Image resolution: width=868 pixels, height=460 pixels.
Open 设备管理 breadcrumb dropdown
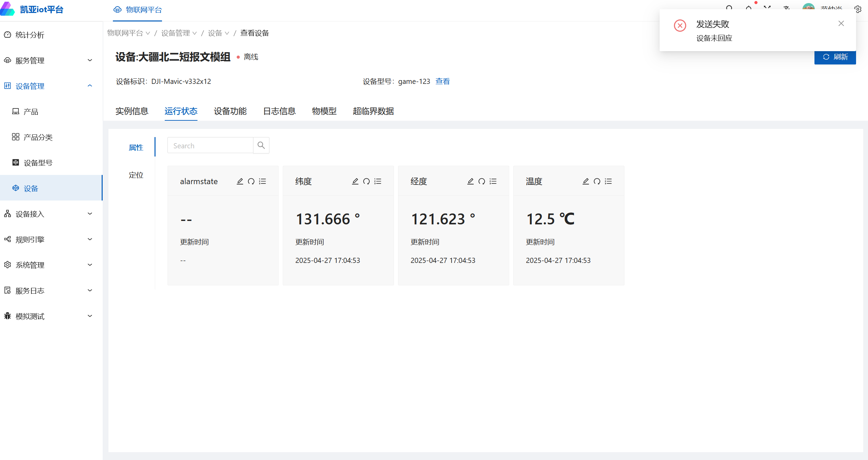179,33
